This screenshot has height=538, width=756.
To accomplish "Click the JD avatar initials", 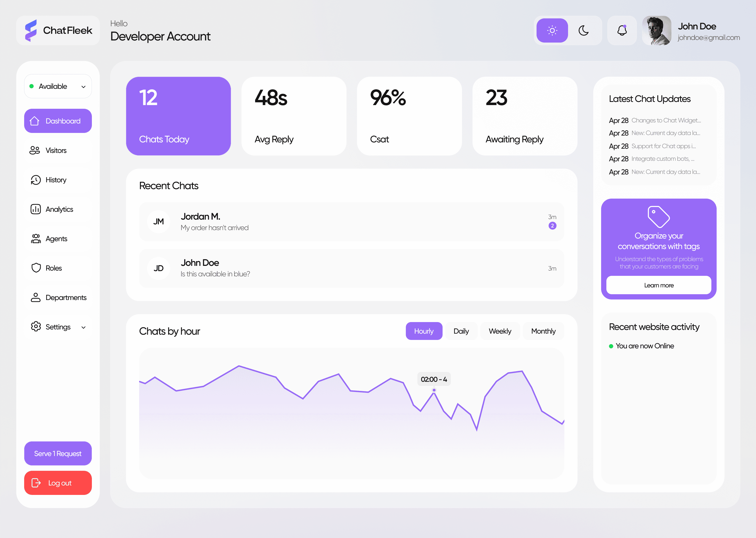I will coord(159,268).
